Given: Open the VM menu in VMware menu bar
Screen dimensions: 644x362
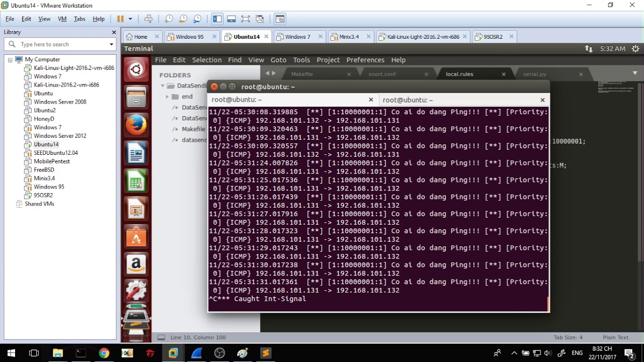Looking at the screenshot, I should pos(62,19).
